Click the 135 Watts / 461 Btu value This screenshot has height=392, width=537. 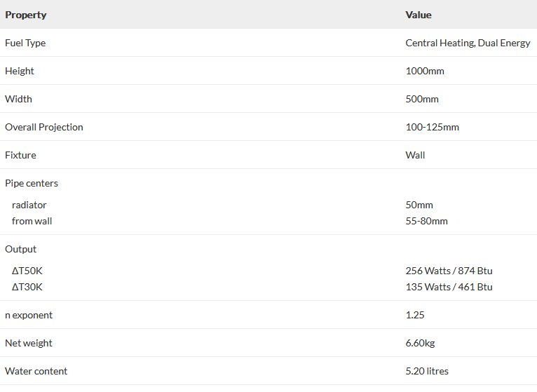449,287
